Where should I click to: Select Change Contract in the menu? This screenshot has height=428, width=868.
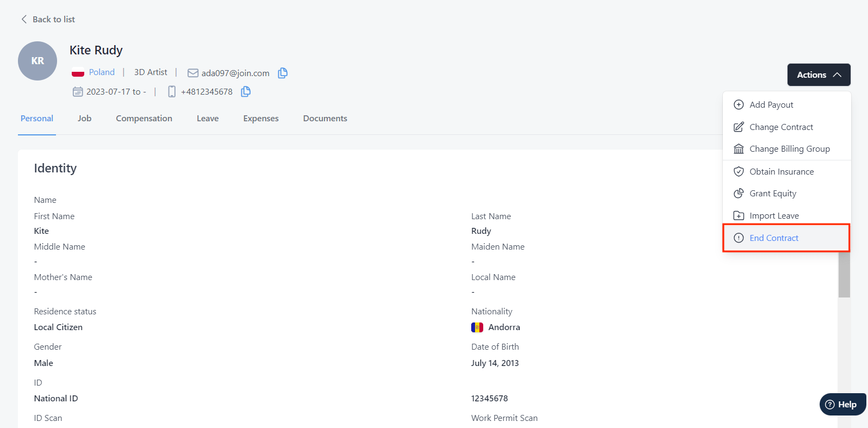point(786,127)
